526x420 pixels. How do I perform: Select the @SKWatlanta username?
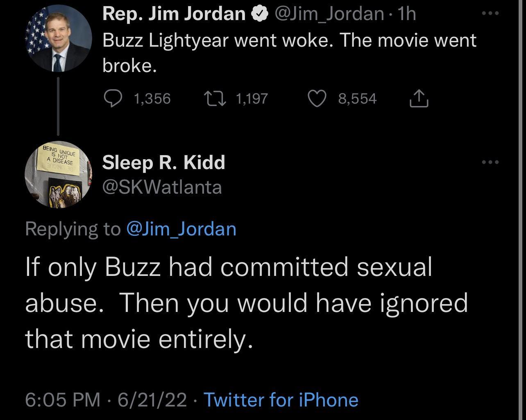(162, 187)
